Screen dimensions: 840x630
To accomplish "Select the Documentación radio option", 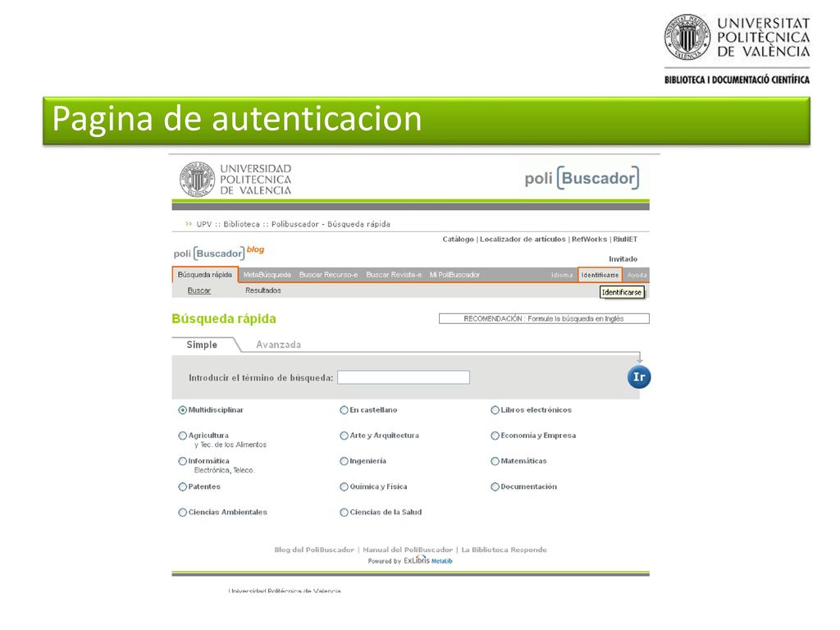I will [x=495, y=487].
